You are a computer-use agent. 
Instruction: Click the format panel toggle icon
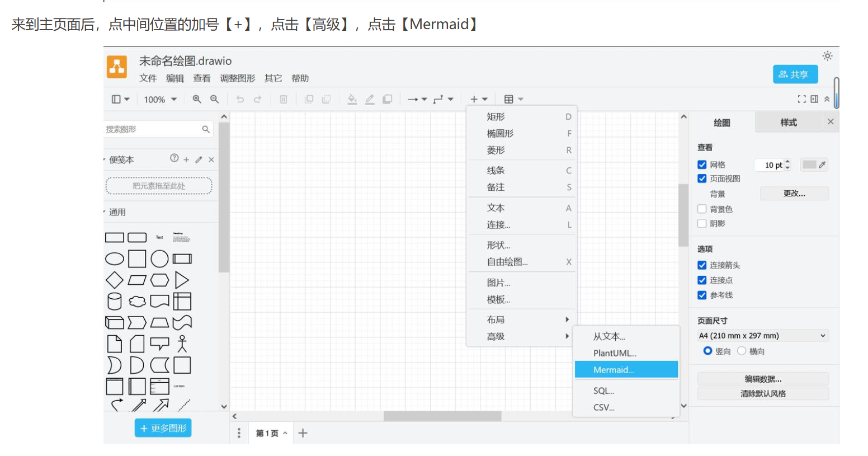(814, 99)
